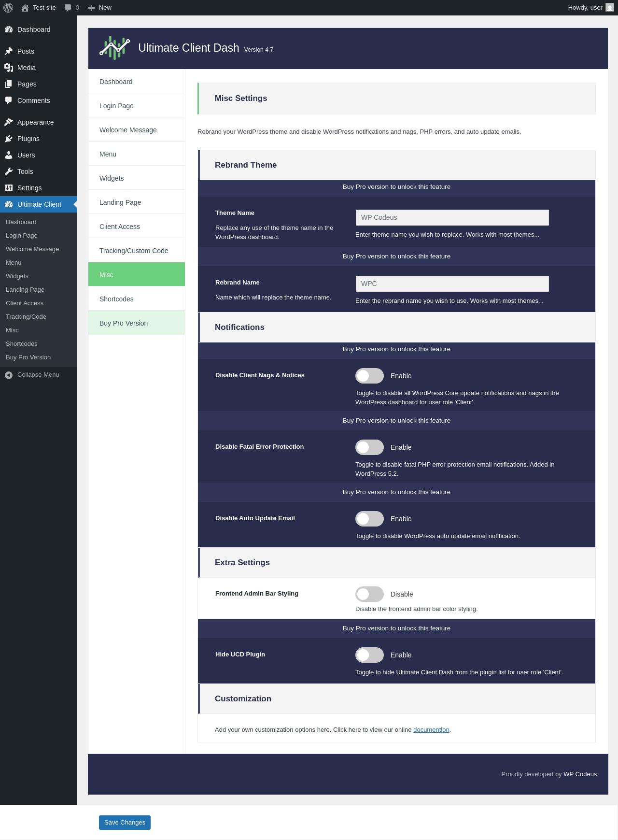Click the Dashboard gauge icon in sidebar
Viewport: 618px width, 840px height.
[x=9, y=29]
